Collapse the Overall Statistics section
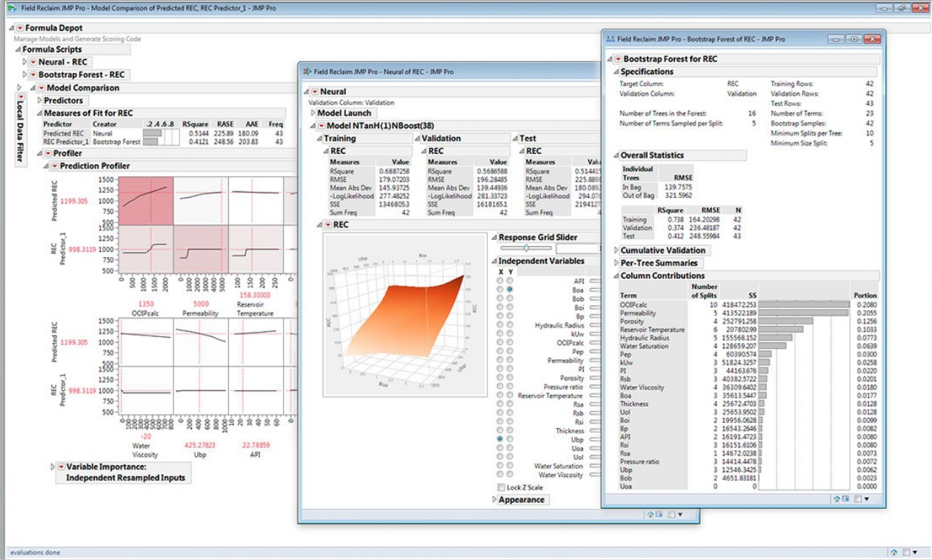Viewport: 932px width, 560px height. coord(616,156)
